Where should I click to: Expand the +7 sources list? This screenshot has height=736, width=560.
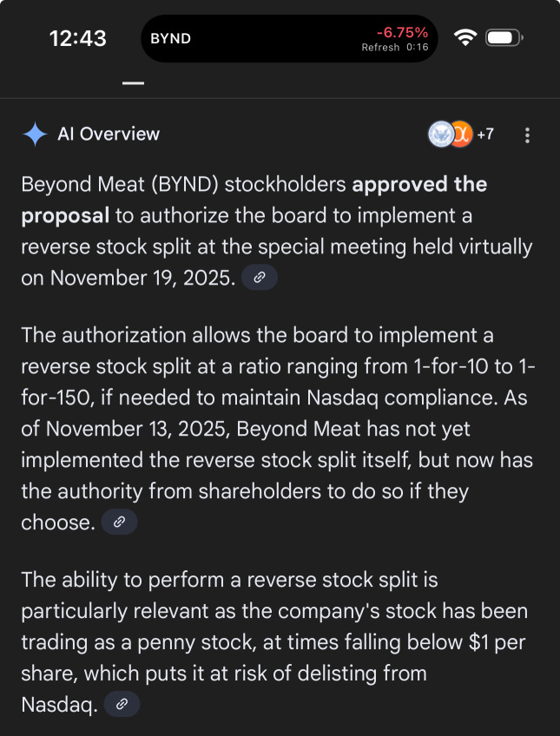click(x=485, y=135)
